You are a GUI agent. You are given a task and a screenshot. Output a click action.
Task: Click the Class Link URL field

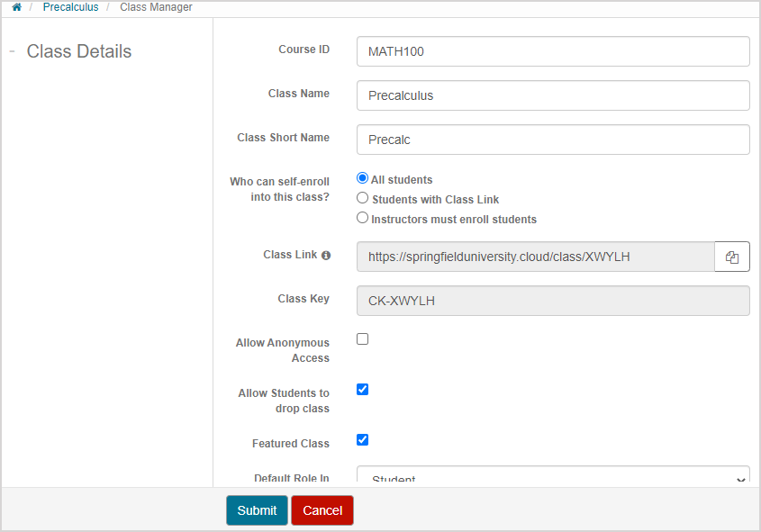coord(535,257)
